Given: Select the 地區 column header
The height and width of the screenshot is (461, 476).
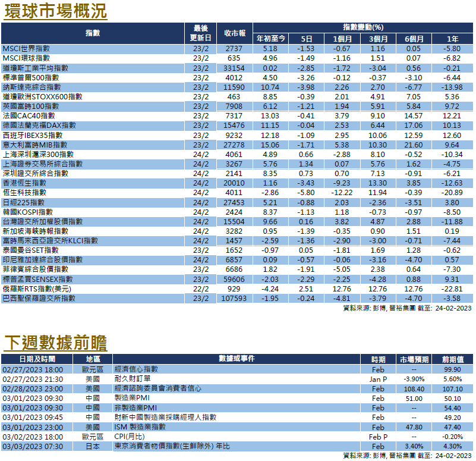Looking at the screenshot, I should [x=93, y=359].
